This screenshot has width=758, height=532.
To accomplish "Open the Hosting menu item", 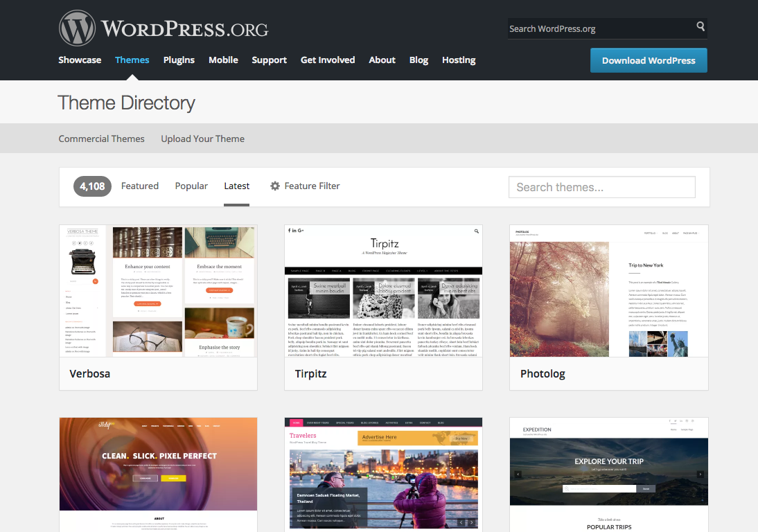I will click(x=459, y=60).
